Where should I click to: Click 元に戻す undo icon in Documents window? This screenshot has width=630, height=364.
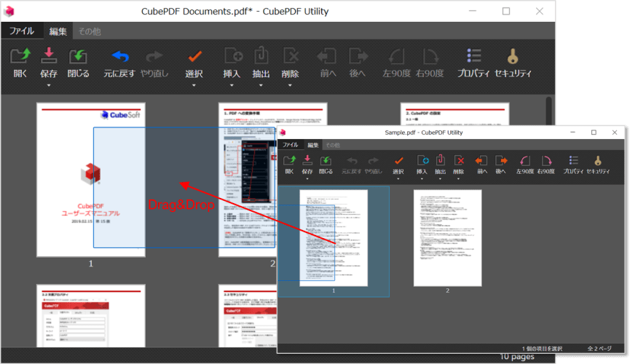coord(119,56)
